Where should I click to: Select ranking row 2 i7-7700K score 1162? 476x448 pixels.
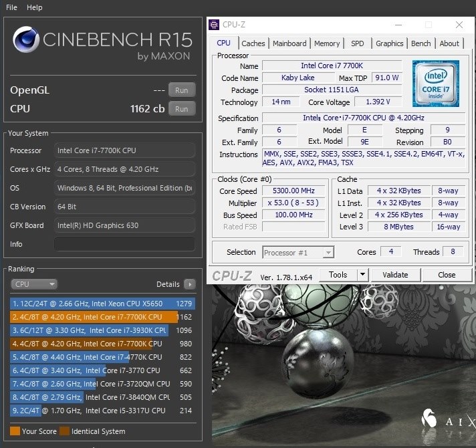coord(102,317)
